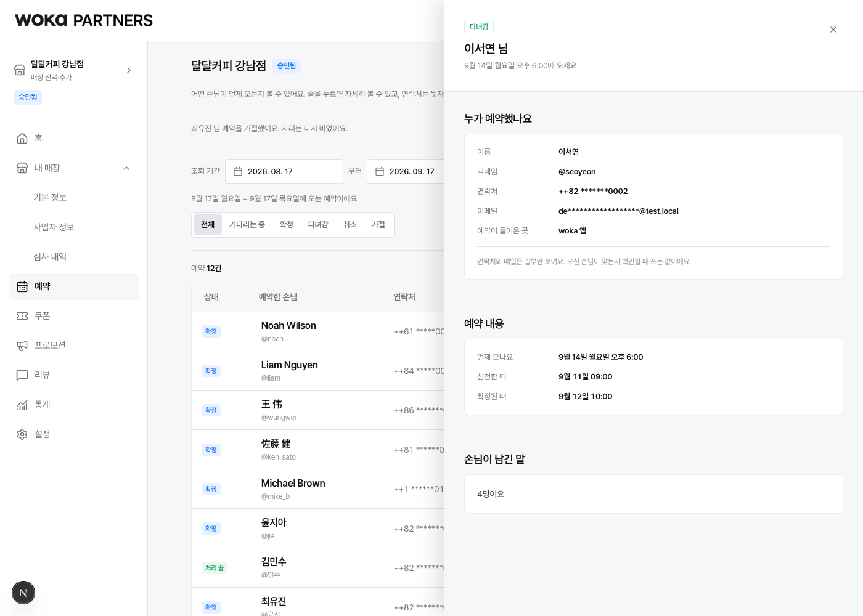
Task: Select the 확정 filter tab
Action: pos(287,225)
